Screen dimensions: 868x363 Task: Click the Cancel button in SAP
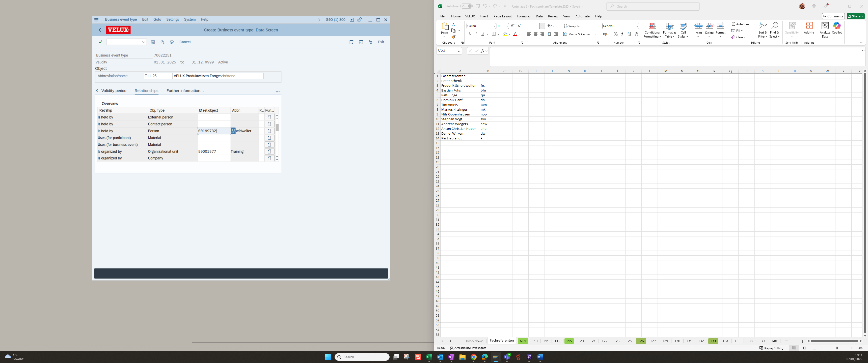(185, 42)
